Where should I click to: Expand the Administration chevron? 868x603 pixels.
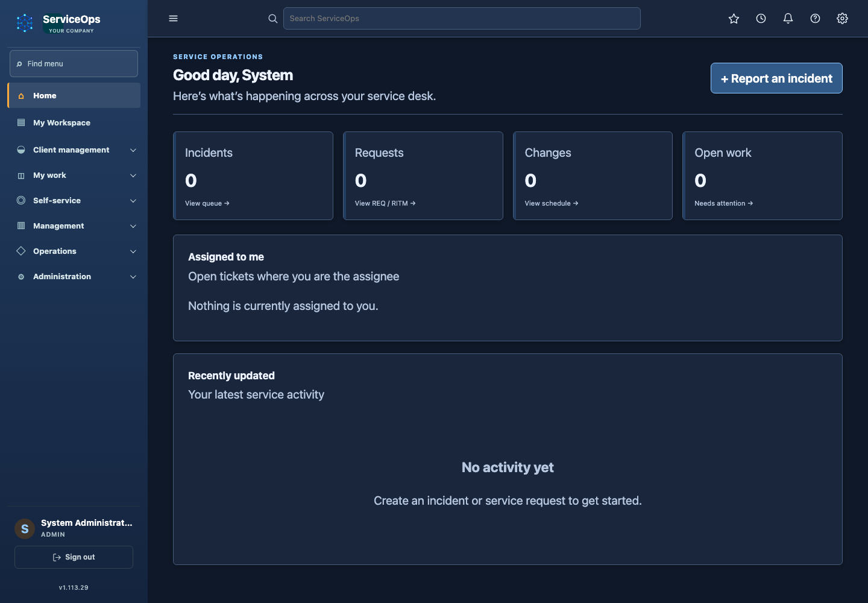tap(133, 277)
